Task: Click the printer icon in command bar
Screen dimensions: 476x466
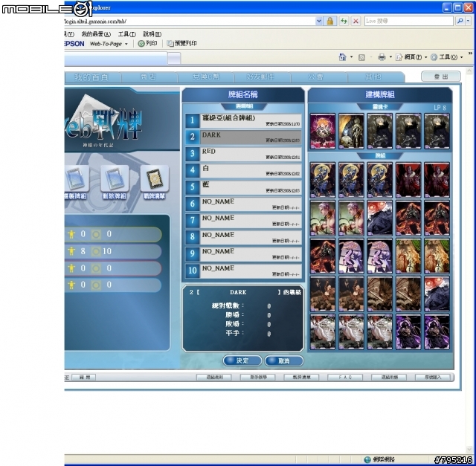Action: coord(382,57)
